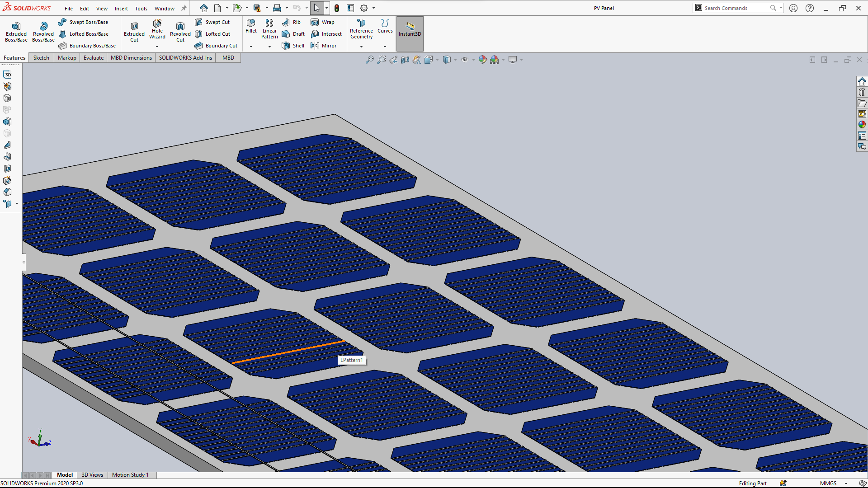Select the Revolved Cut tool
868x488 pixels.
point(180,32)
